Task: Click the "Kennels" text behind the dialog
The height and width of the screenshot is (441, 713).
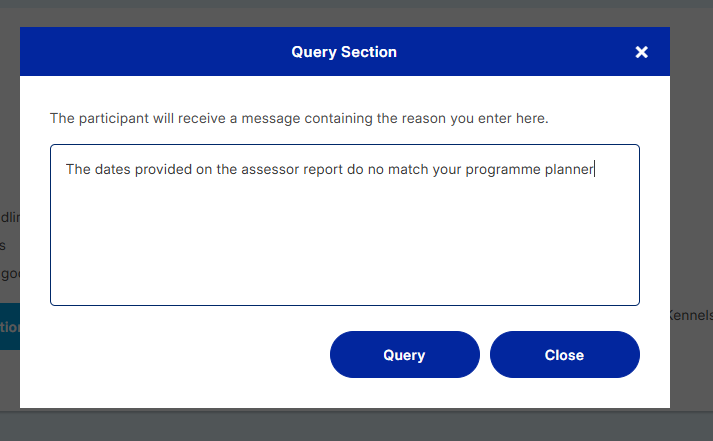Action: (x=691, y=316)
